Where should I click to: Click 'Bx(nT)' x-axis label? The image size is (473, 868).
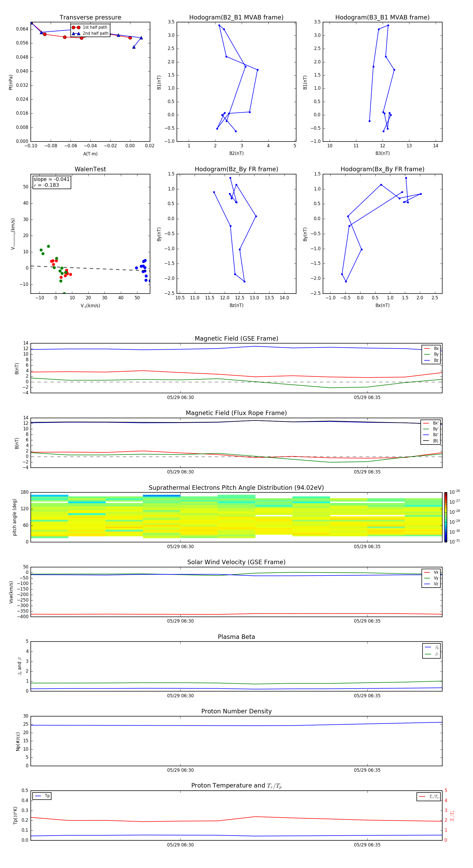point(382,305)
